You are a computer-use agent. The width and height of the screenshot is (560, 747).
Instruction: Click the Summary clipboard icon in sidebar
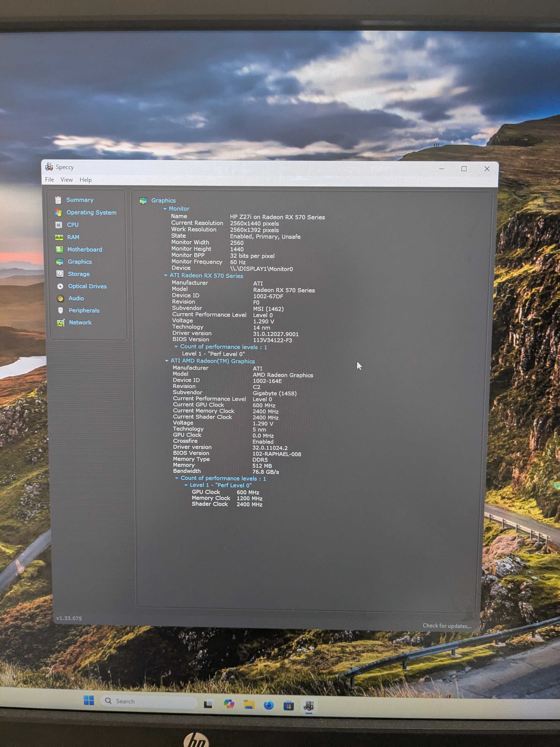click(x=58, y=200)
